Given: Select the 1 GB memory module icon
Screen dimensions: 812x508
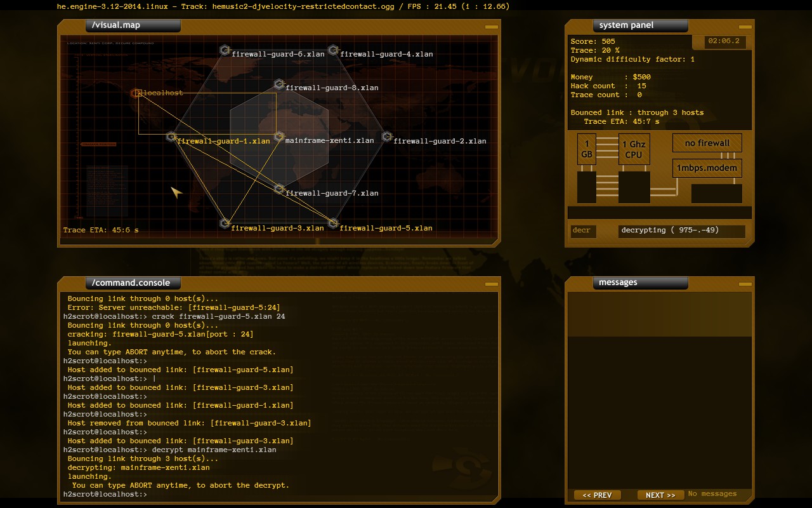Looking at the screenshot, I should (x=586, y=149).
